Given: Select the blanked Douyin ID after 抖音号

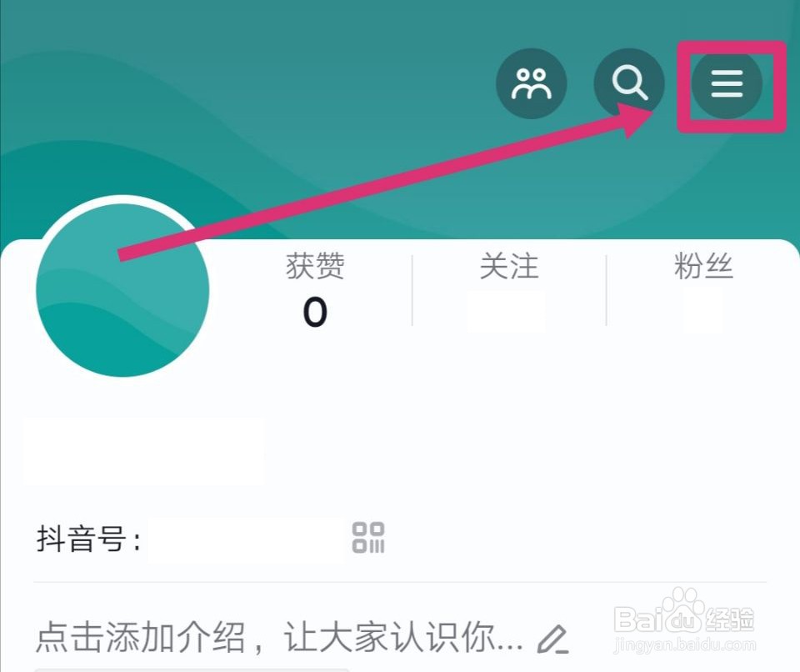Looking at the screenshot, I should (246, 539).
